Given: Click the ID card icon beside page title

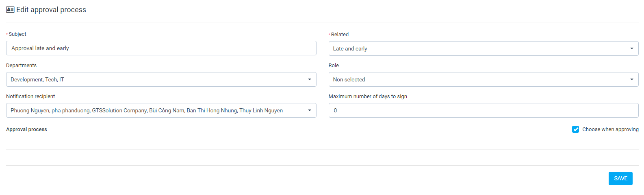Looking at the screenshot, I should click(x=10, y=10).
